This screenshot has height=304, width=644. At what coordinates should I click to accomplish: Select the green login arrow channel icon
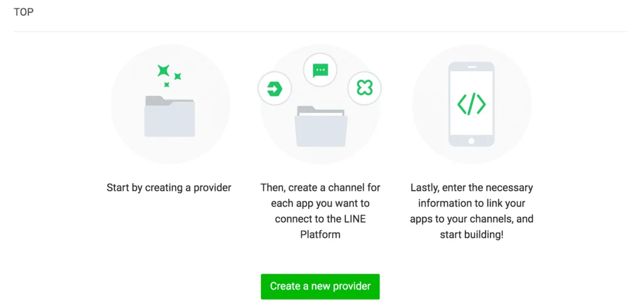coord(274,89)
